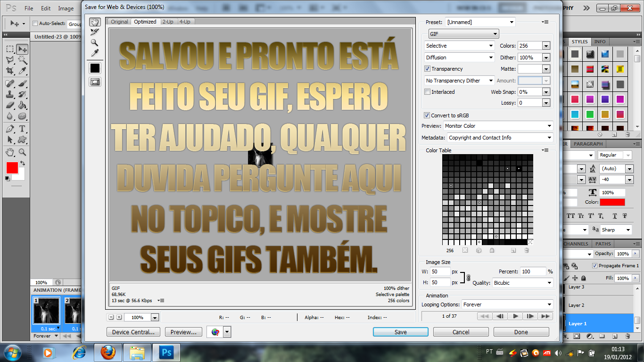644x362 pixels.
Task: Toggle slices visibility button in the dialog
Action: [x=95, y=82]
